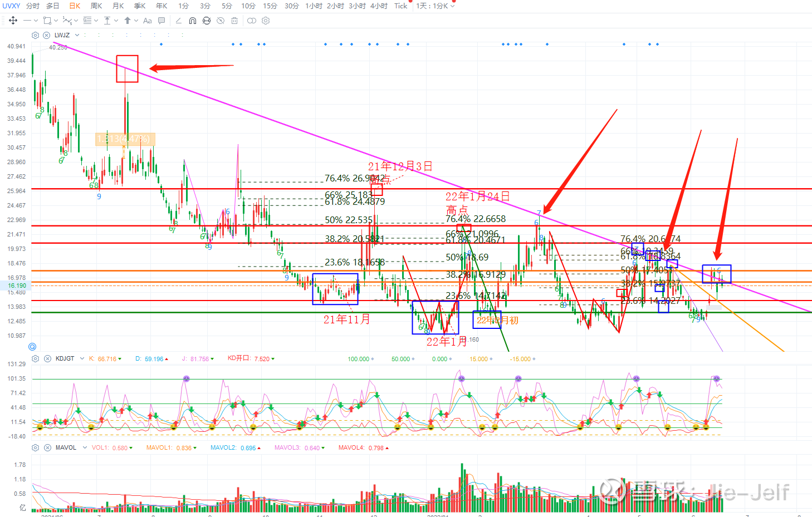This screenshot has width=812, height=517.
Task: Expand the LWJZ indicator dropdown
Action: [77, 35]
